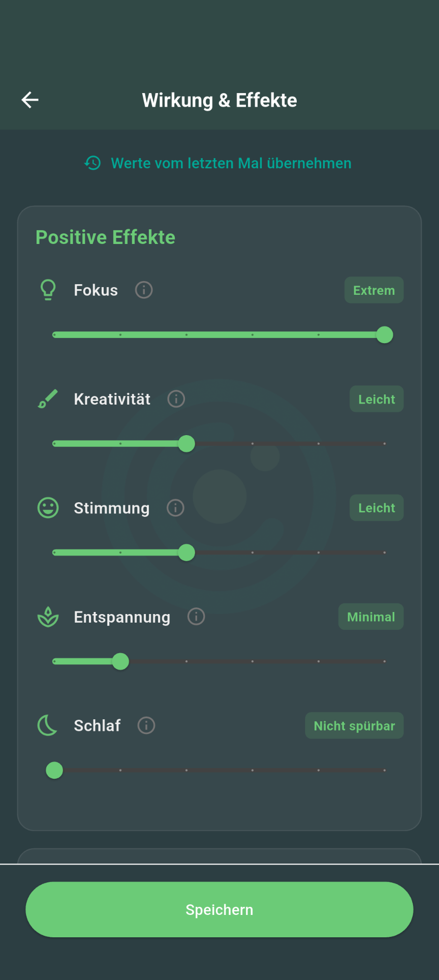The height and width of the screenshot is (980, 439).
Task: Tap the back arrow icon
Action: point(30,100)
